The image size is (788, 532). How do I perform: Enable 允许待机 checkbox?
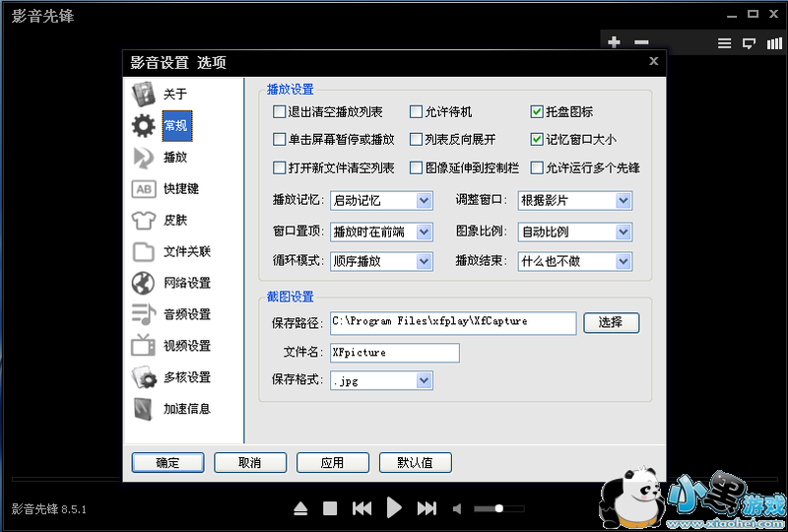[x=416, y=111]
